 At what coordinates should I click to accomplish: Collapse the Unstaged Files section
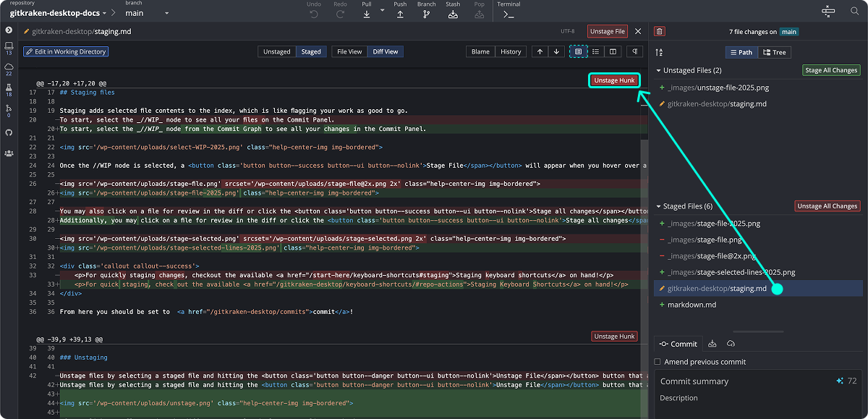coord(658,70)
